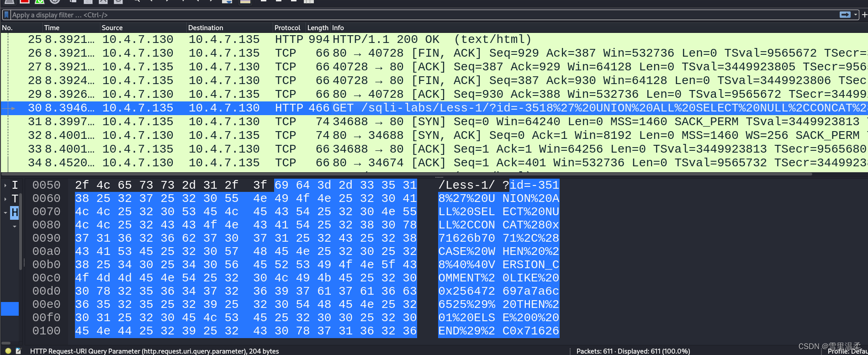Click hex offset 0050 in bytes pane
The image size is (868, 355).
click(47, 185)
